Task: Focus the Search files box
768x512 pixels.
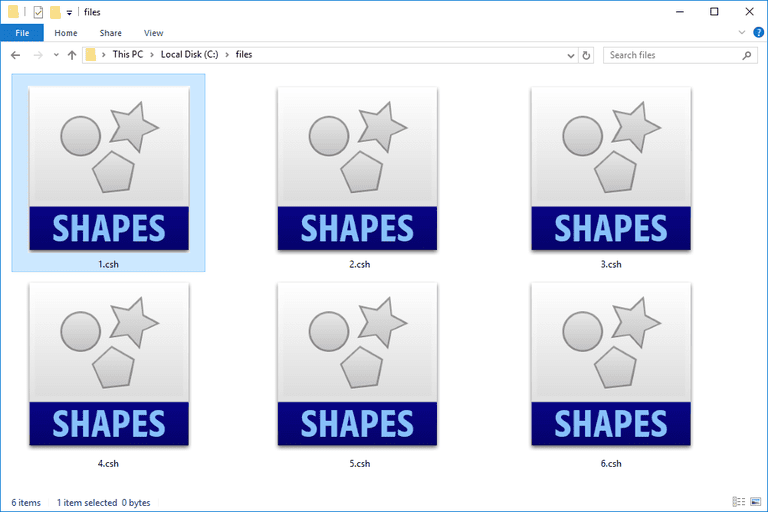Action: [680, 55]
